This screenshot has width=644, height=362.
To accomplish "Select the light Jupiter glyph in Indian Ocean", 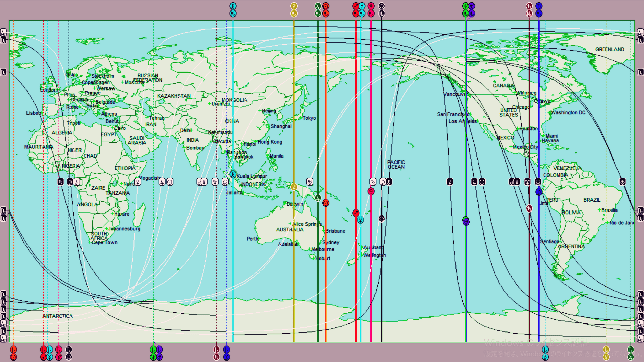I will point(162,182).
